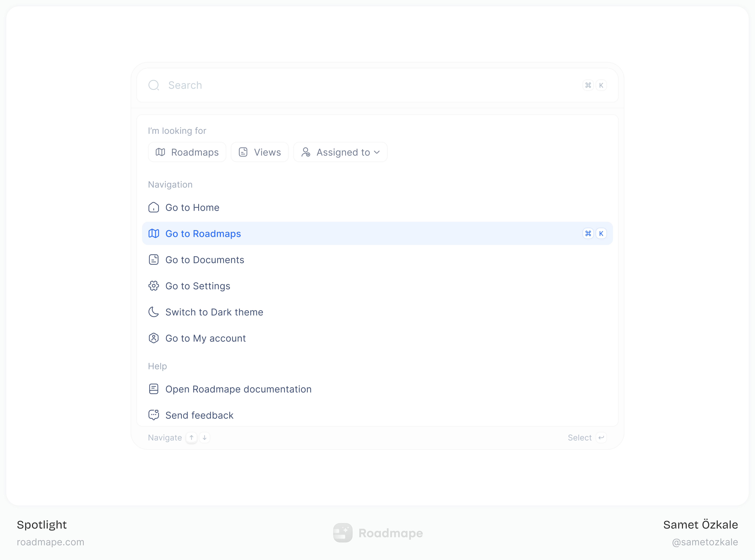
Task: Click the account avatar icon
Action: pos(153,338)
